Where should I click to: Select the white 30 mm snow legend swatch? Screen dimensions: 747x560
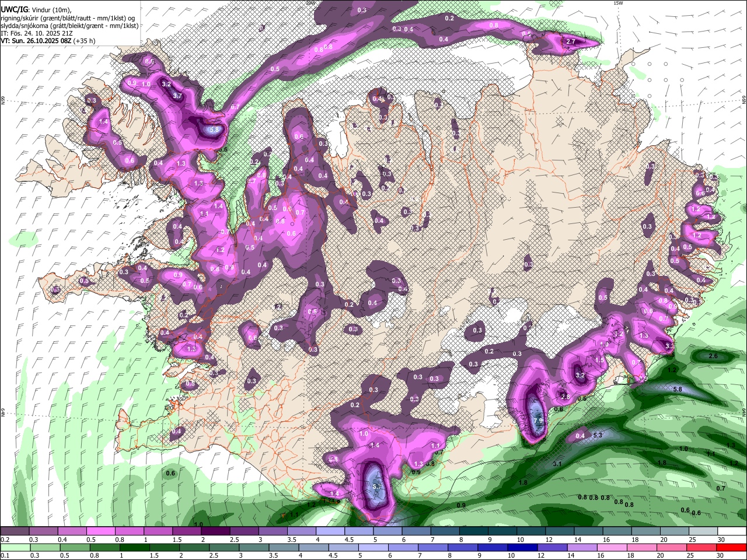click(732, 531)
